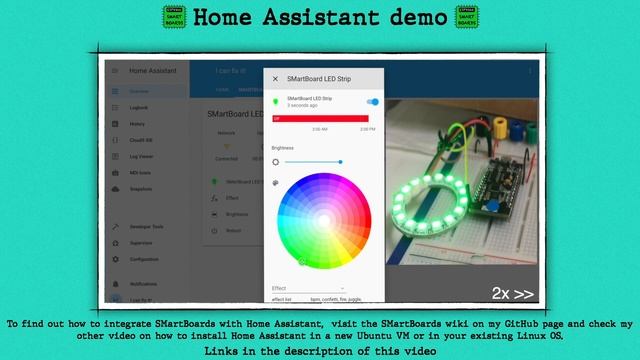Click the palette icon beside color wheel
640x360 pixels.
[276, 183]
